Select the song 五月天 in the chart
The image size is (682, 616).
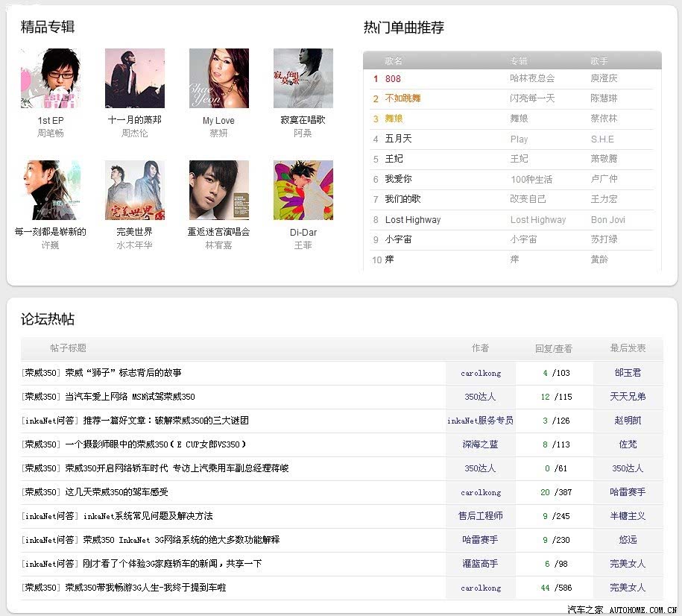[x=399, y=139]
